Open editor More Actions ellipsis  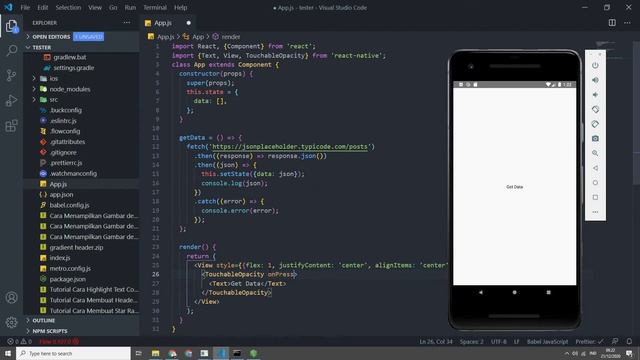tap(627, 23)
